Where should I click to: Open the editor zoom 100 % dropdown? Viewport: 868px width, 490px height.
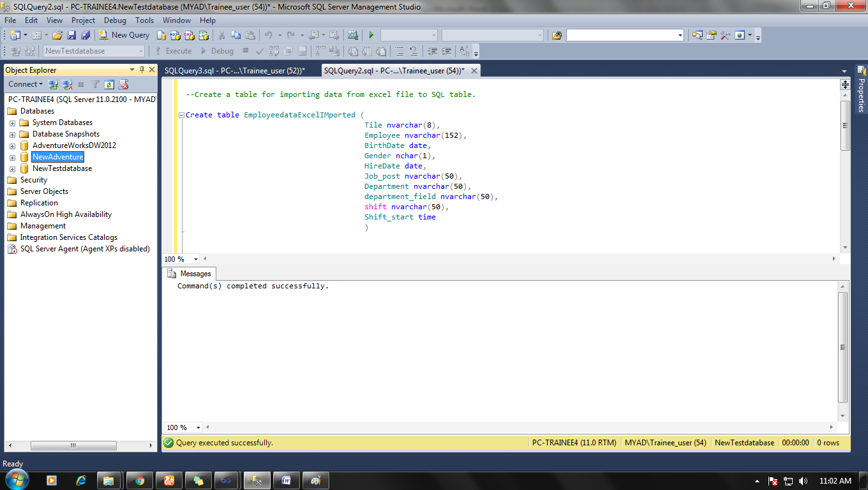(195, 259)
